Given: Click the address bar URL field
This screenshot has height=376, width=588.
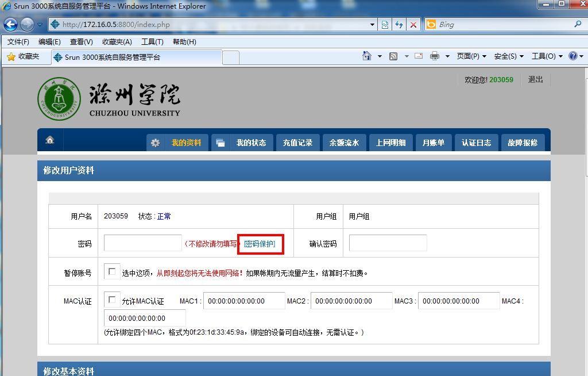Looking at the screenshot, I should pos(214,25).
